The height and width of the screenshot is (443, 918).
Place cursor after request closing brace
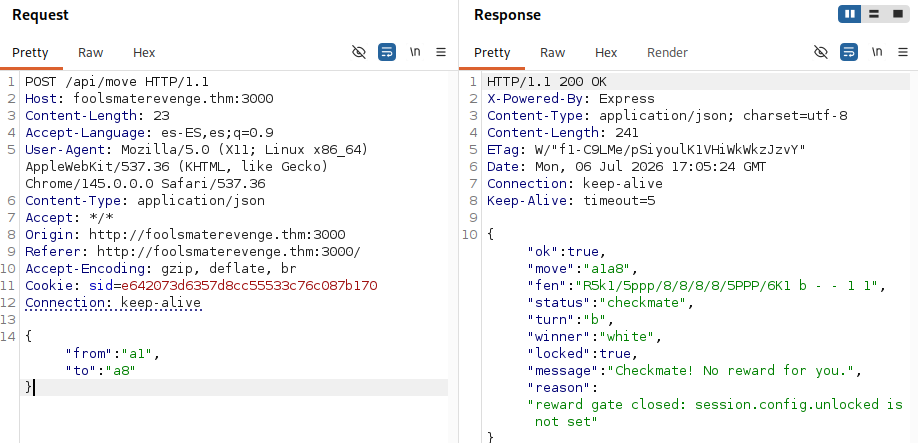[x=33, y=387]
